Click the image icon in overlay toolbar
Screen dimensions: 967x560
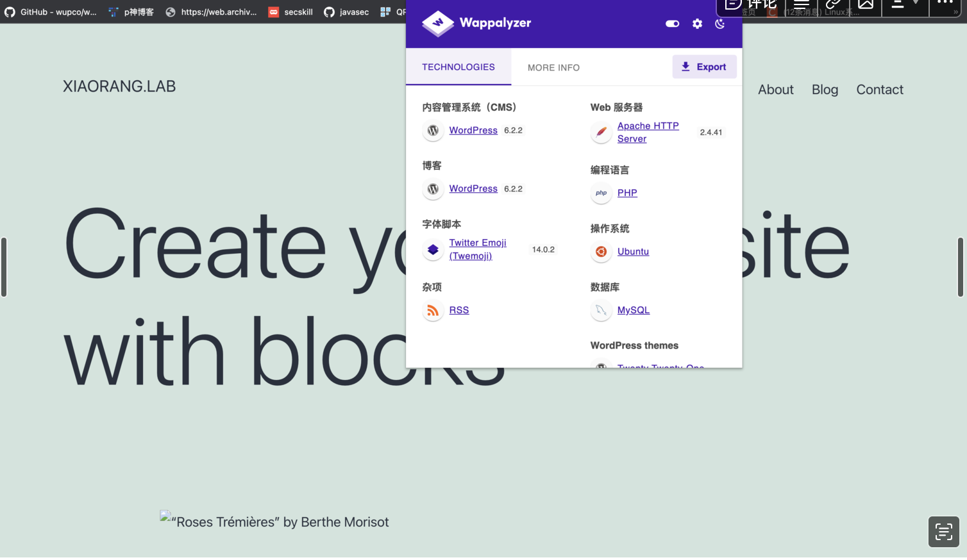[866, 5]
